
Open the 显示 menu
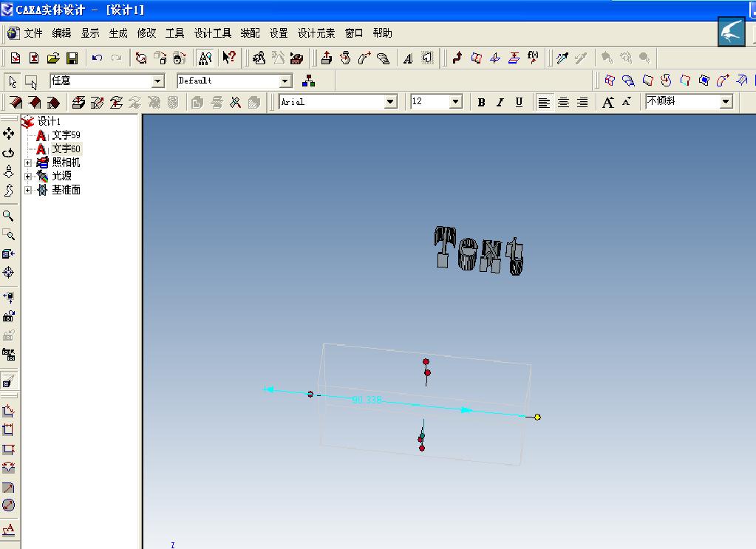tap(89, 33)
